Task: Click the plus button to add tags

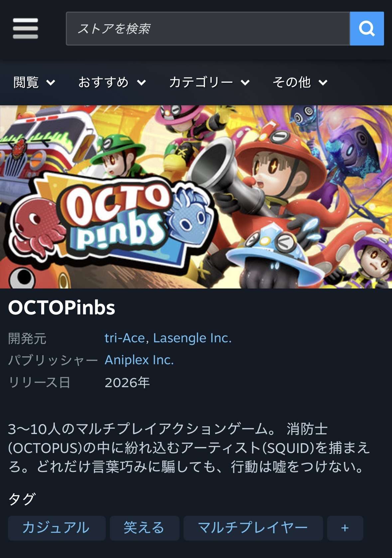Action: coord(345,528)
